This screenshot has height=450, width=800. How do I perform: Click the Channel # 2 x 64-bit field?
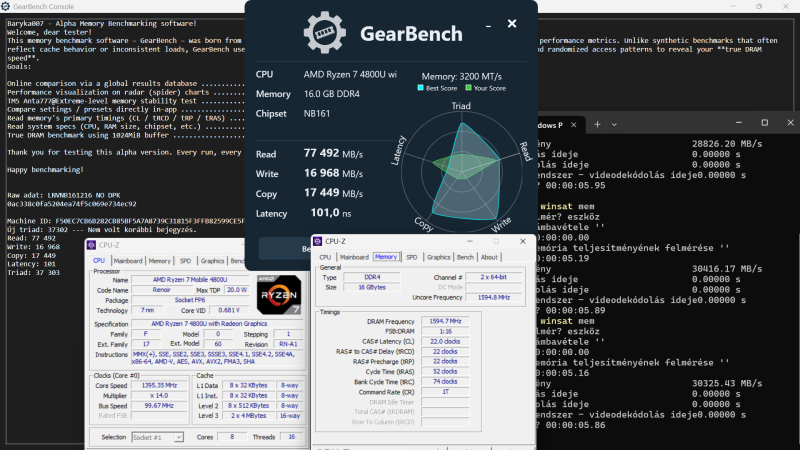[x=493, y=277]
